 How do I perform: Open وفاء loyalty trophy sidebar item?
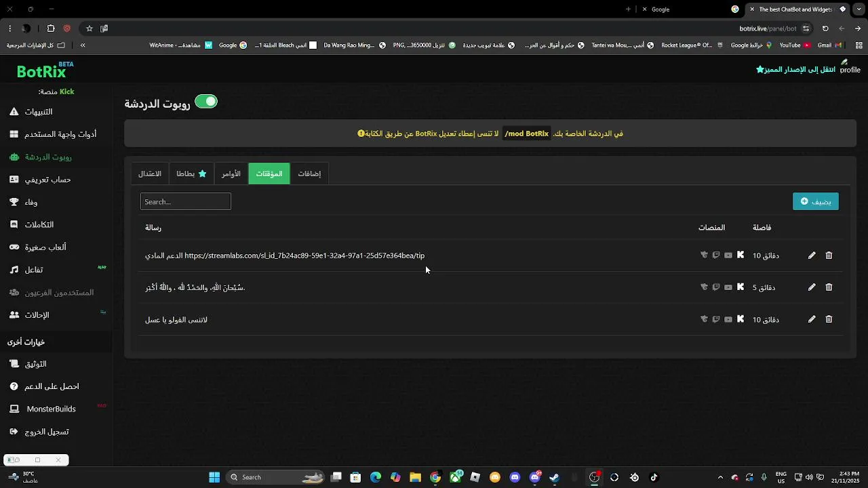pyautogui.click(x=24, y=202)
